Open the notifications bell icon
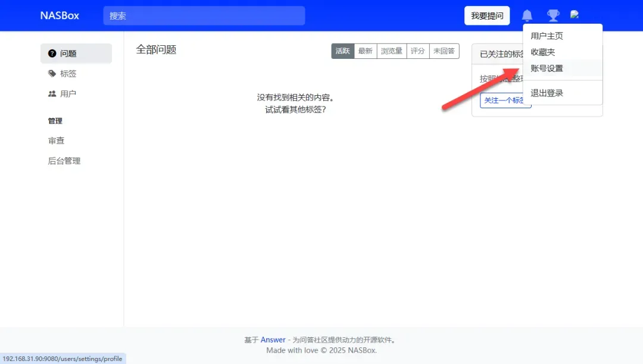 527,15
